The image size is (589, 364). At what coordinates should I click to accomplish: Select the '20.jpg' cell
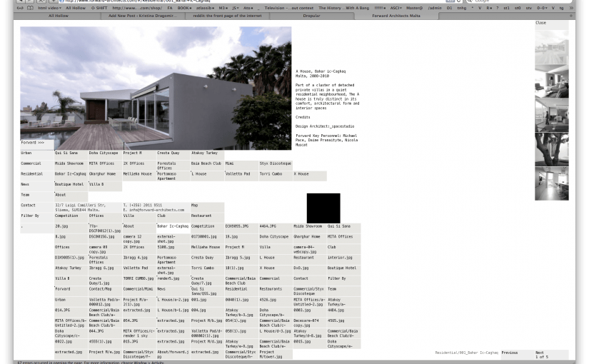point(71,228)
